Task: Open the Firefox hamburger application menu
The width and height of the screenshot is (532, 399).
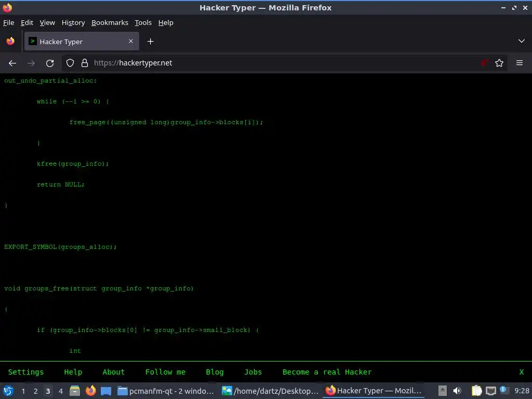Action: (520, 63)
